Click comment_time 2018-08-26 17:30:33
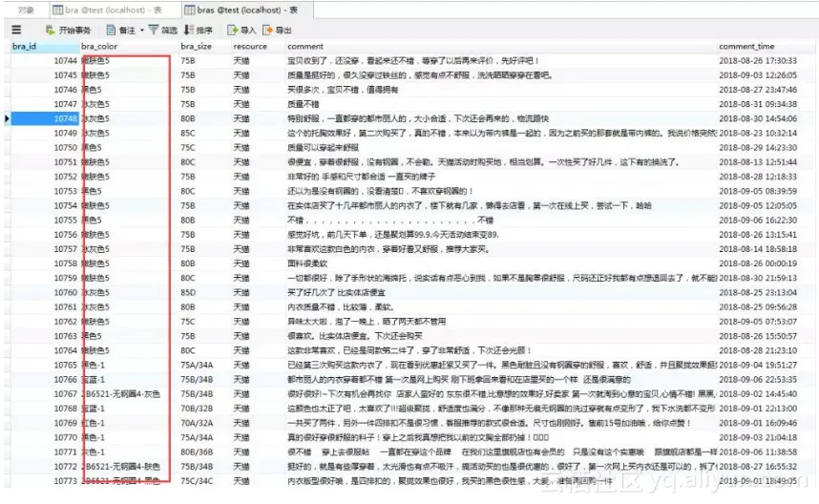 pos(758,60)
